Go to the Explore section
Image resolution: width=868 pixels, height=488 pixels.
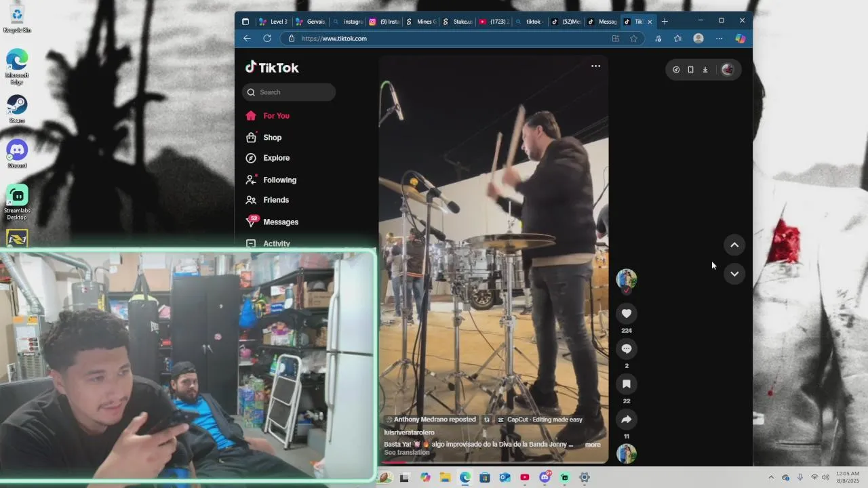coord(268,158)
